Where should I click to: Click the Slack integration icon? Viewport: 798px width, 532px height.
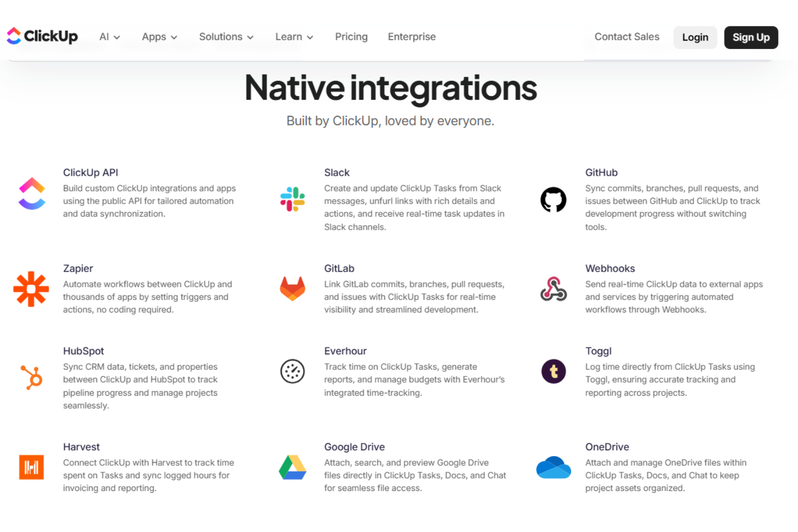(x=292, y=199)
